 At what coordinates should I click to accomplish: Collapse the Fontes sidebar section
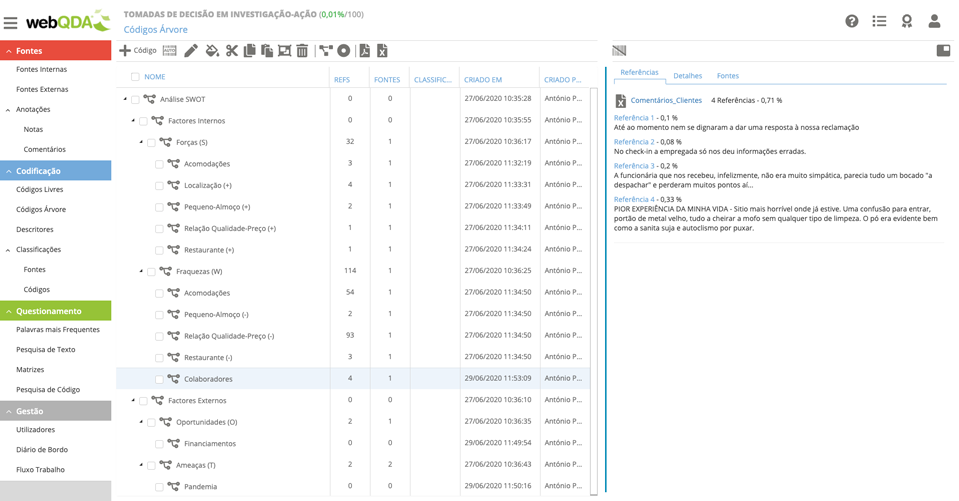point(9,51)
